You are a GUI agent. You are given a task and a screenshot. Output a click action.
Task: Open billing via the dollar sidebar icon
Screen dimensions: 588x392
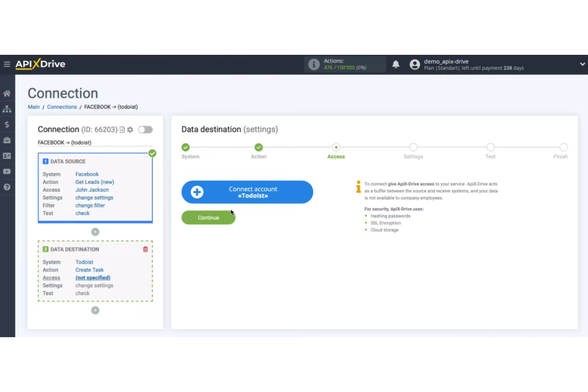[x=7, y=124]
